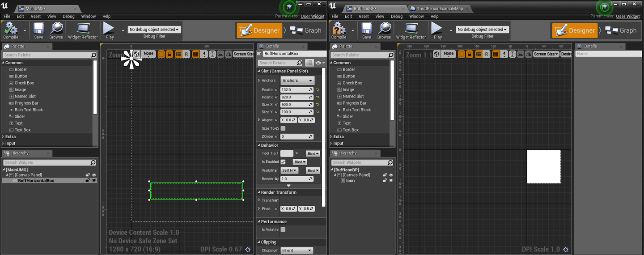The width and height of the screenshot is (644, 255).
Task: Open the Debug menu in BuffIconBP window
Action: pyautogui.click(x=397, y=16)
